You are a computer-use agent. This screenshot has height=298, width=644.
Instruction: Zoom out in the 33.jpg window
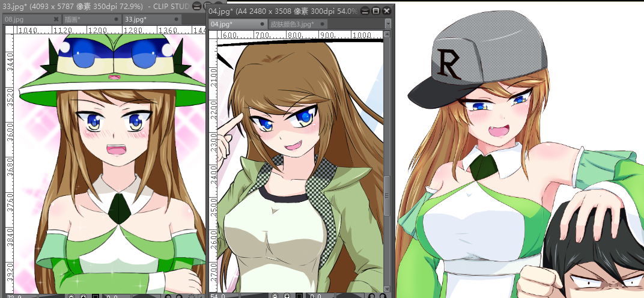(x=71, y=296)
